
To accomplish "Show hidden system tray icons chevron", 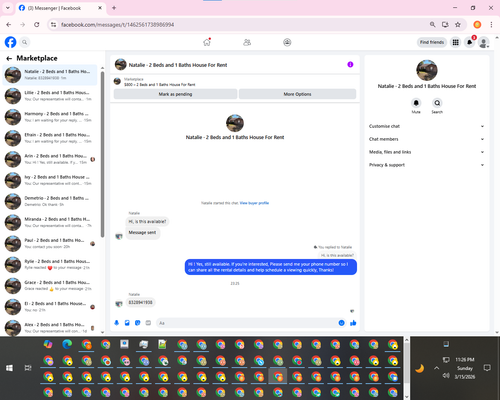I will pyautogui.click(x=437, y=368).
